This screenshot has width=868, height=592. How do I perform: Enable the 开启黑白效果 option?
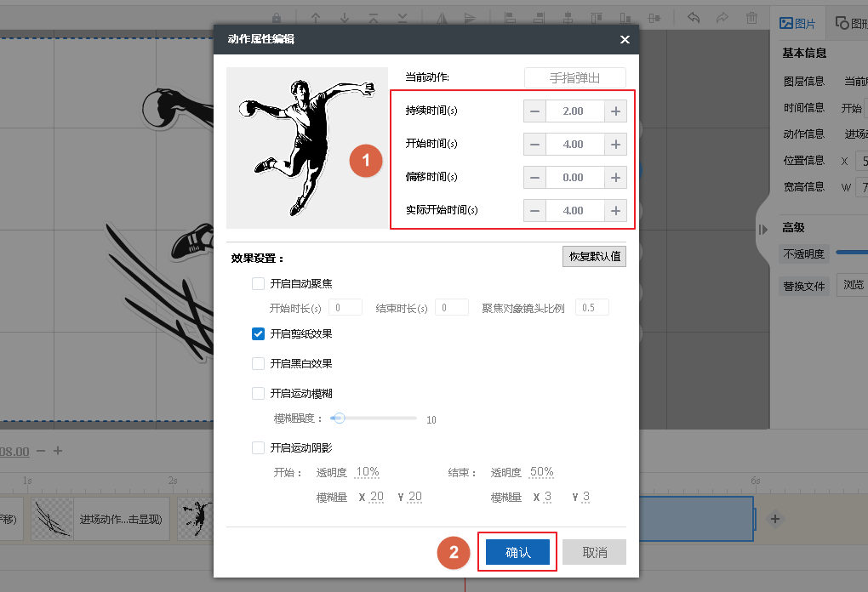tap(258, 363)
